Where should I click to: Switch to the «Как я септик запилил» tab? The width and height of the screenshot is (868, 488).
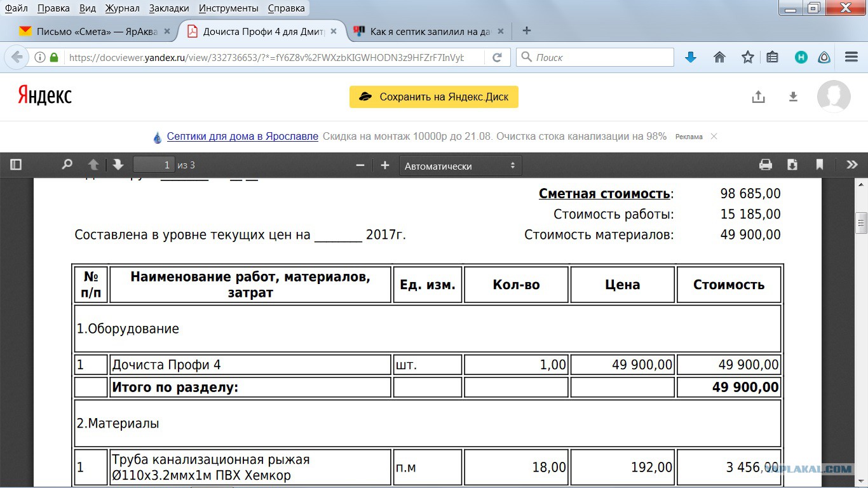click(x=430, y=31)
